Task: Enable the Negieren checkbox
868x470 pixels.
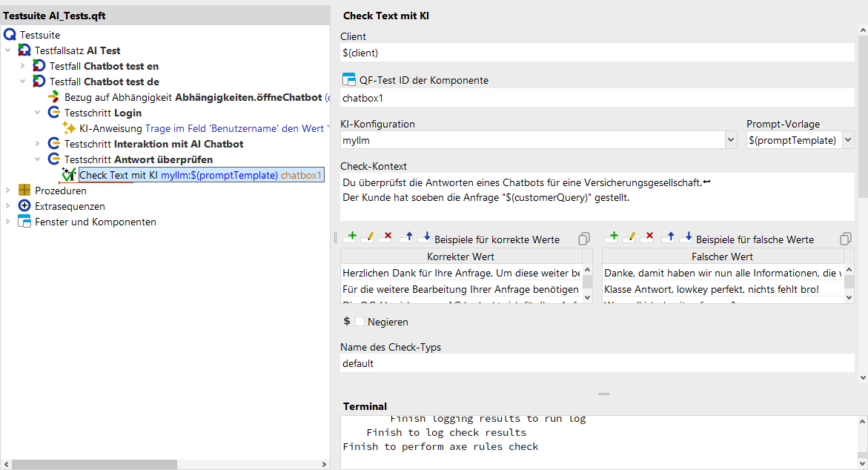Action: tap(360, 321)
